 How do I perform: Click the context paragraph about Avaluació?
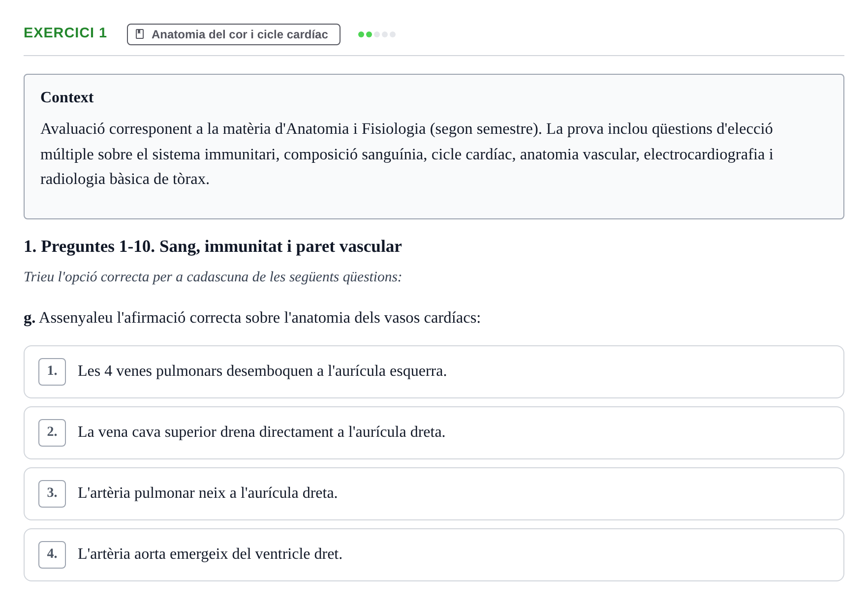(407, 154)
